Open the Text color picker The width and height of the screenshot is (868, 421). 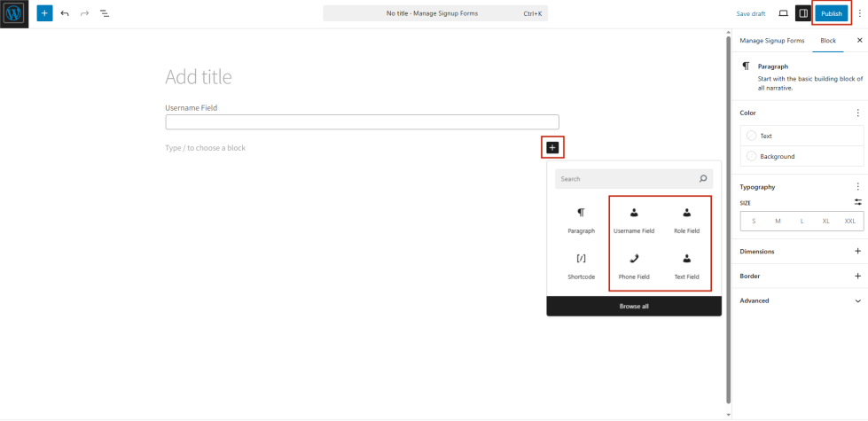pos(802,136)
